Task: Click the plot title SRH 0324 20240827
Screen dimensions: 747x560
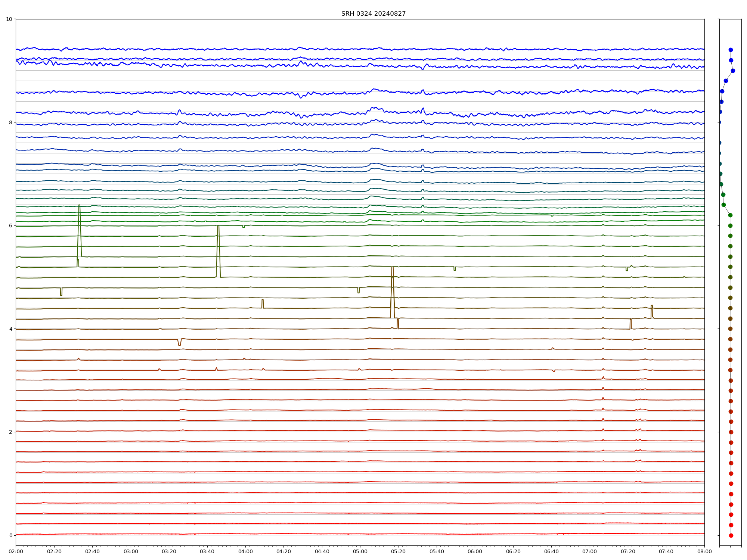Action: (373, 14)
